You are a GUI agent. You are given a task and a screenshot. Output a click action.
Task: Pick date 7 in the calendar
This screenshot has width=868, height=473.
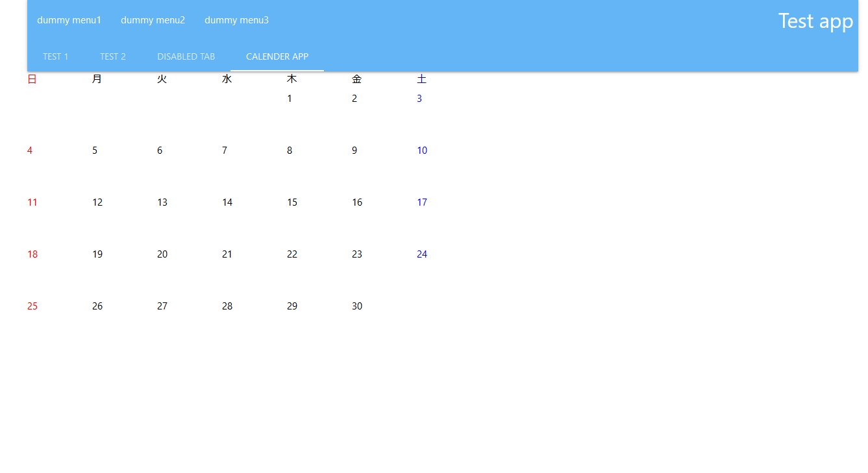(x=225, y=151)
